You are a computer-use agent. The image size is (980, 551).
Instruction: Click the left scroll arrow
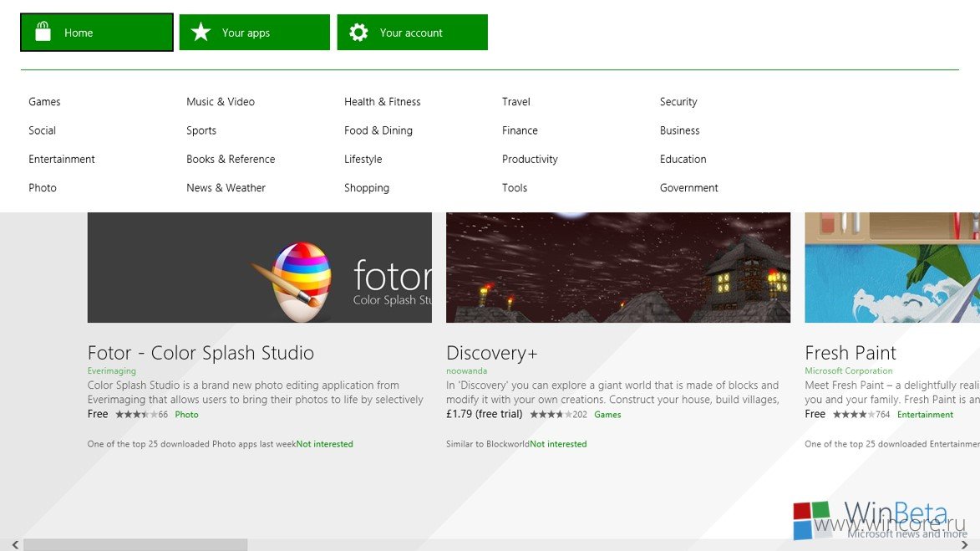pos(15,545)
